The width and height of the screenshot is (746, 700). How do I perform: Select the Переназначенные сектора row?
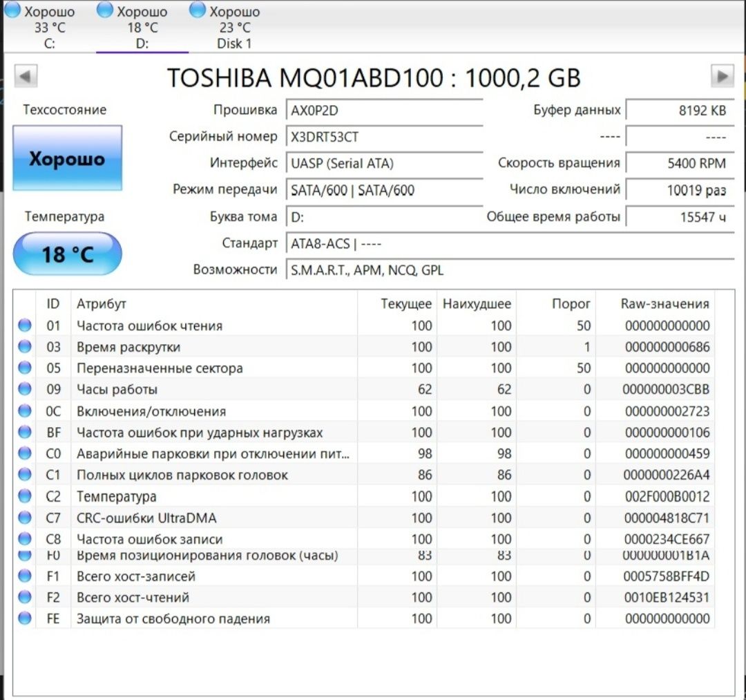364,368
